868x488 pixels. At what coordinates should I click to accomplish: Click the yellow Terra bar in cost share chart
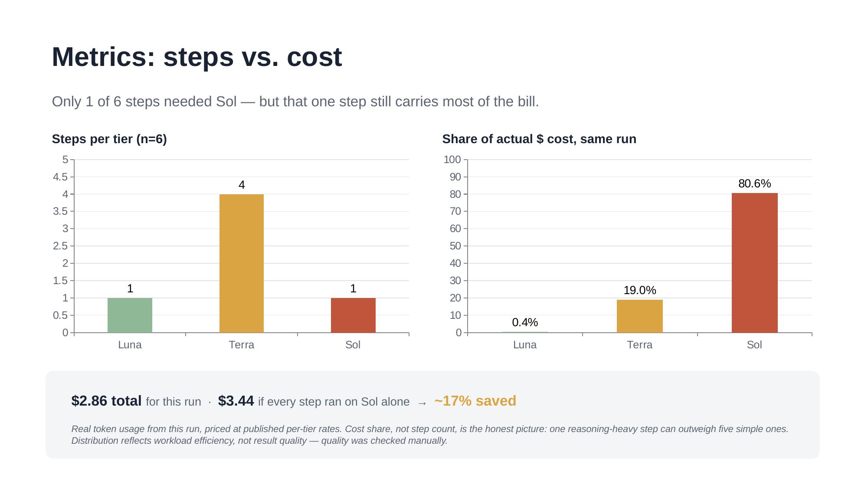pos(639,316)
